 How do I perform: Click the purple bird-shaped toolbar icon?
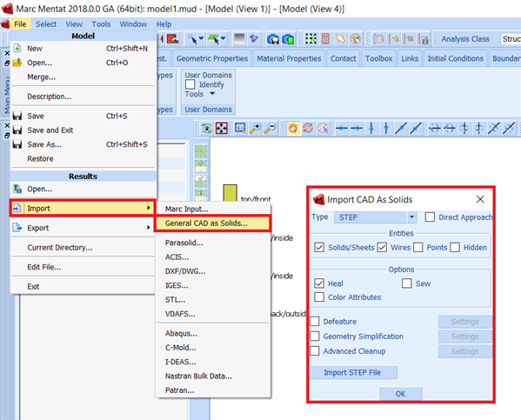click(x=254, y=39)
